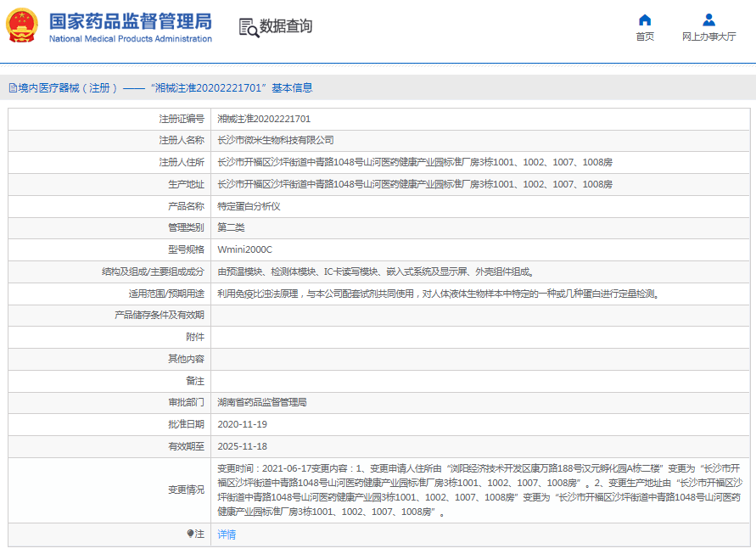This screenshot has width=756, height=554.
Task: Click the location pin icon beside 注
Action: click(x=191, y=534)
